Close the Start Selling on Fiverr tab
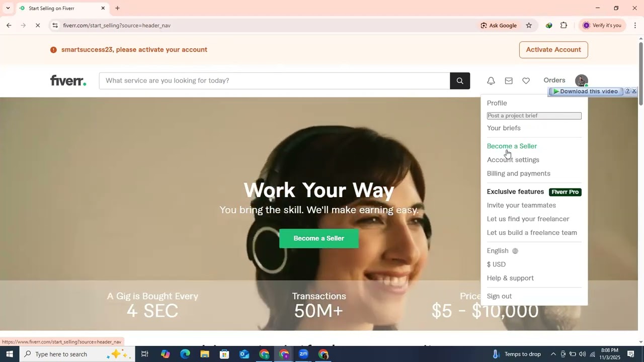Image resolution: width=644 pixels, height=362 pixels. (x=103, y=8)
